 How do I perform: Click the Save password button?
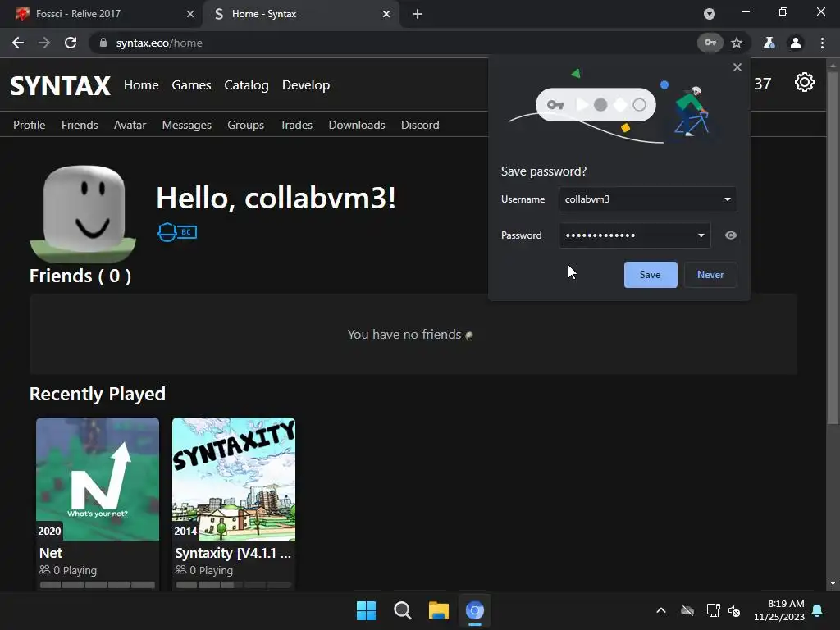(651, 275)
